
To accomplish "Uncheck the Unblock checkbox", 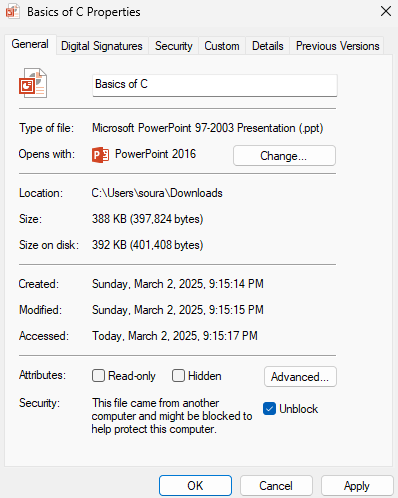I will (x=269, y=409).
